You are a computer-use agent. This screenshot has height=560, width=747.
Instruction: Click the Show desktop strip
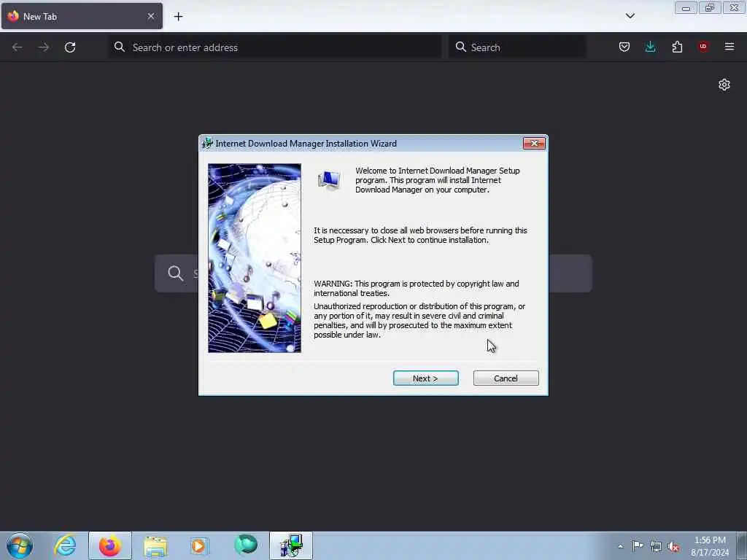pos(742,545)
